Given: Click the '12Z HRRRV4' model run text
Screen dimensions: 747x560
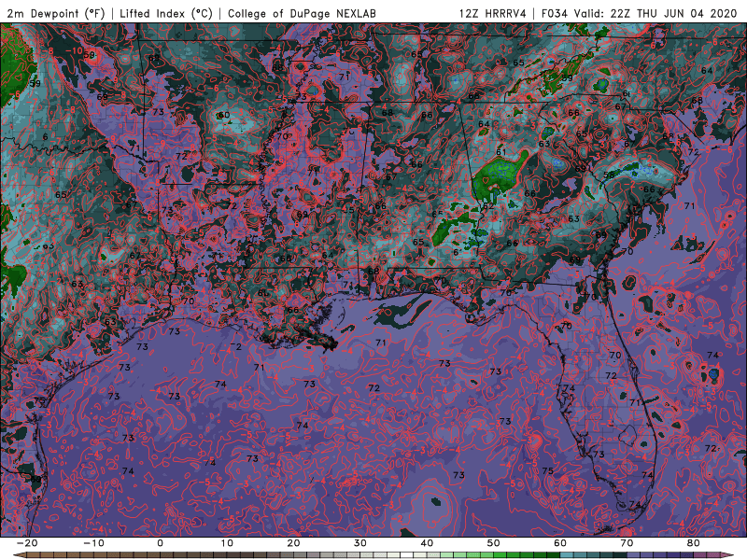Looking at the screenshot, I should click(x=493, y=13).
